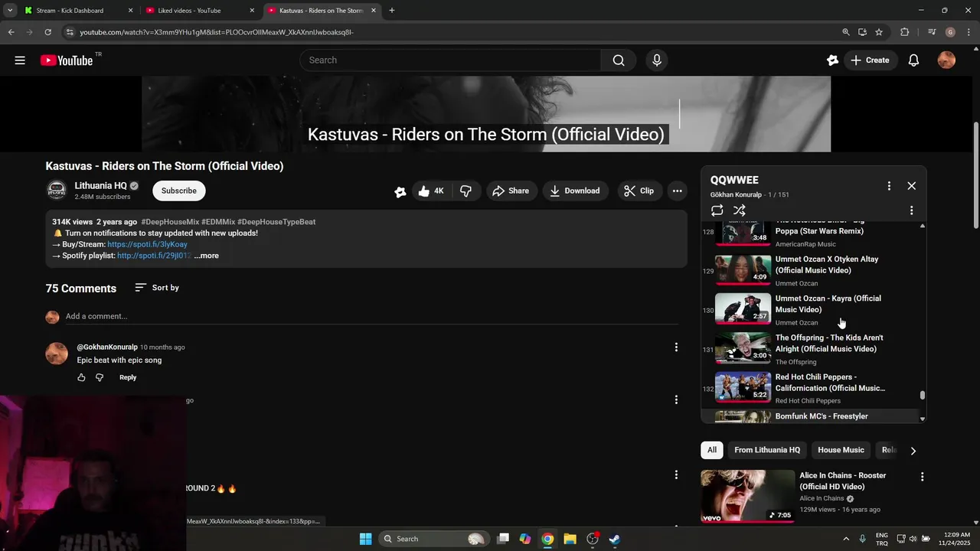Dislike the video with thumbs down

465,191
